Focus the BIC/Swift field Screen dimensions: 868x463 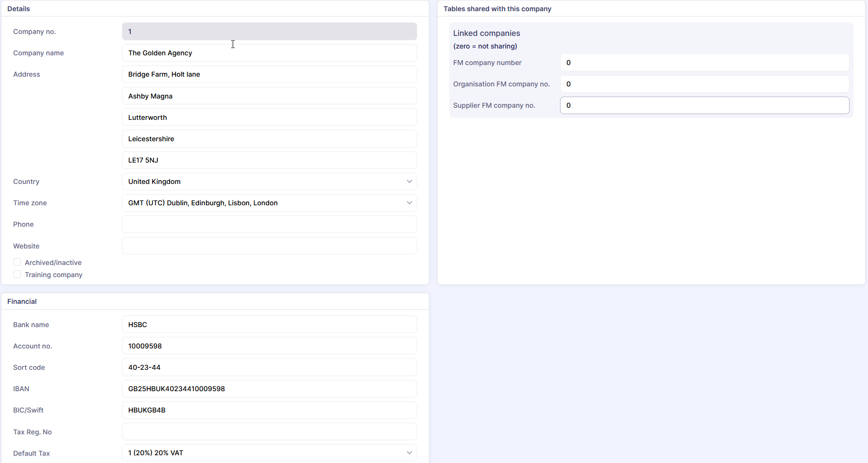point(269,410)
